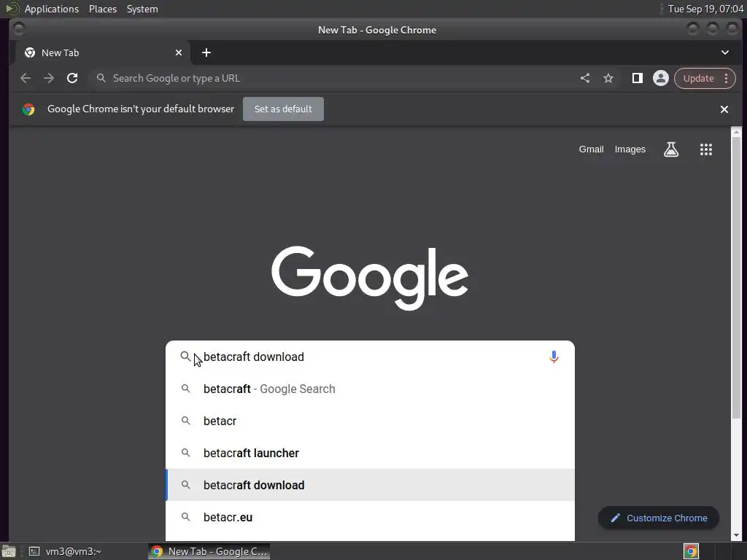The height and width of the screenshot is (560, 747).
Task: Click into the Google search input field
Action: 371,357
